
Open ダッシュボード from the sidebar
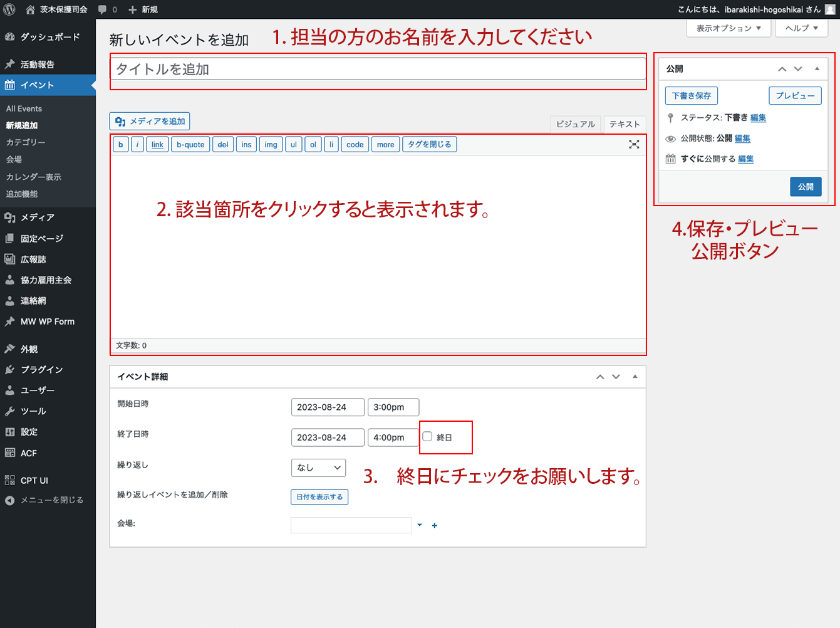click(x=49, y=37)
